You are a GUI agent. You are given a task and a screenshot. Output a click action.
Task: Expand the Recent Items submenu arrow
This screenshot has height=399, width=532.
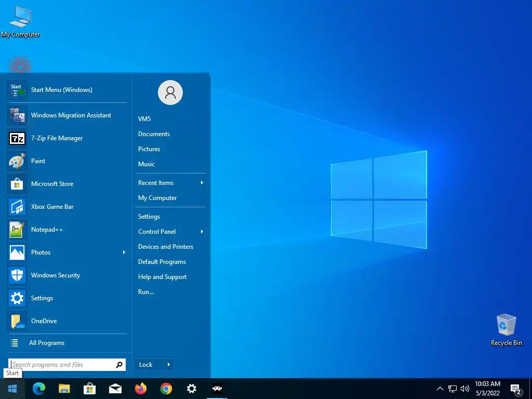click(x=202, y=183)
